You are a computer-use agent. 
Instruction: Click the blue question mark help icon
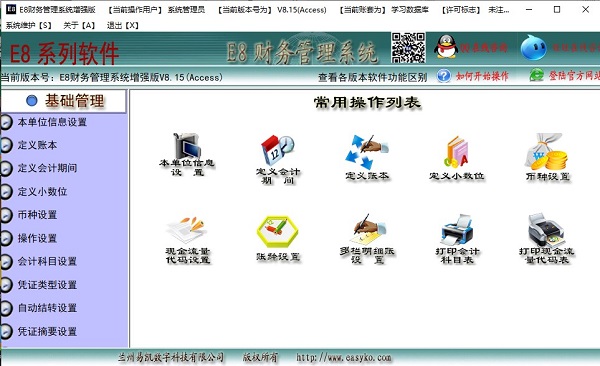pyautogui.click(x=444, y=76)
